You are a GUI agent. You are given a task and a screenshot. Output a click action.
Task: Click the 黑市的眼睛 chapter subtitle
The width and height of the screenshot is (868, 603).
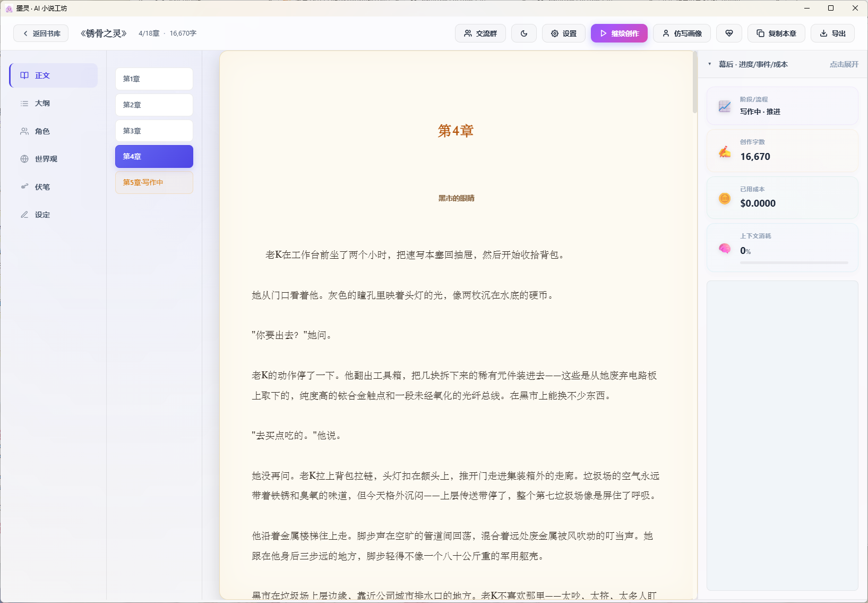[x=457, y=198]
